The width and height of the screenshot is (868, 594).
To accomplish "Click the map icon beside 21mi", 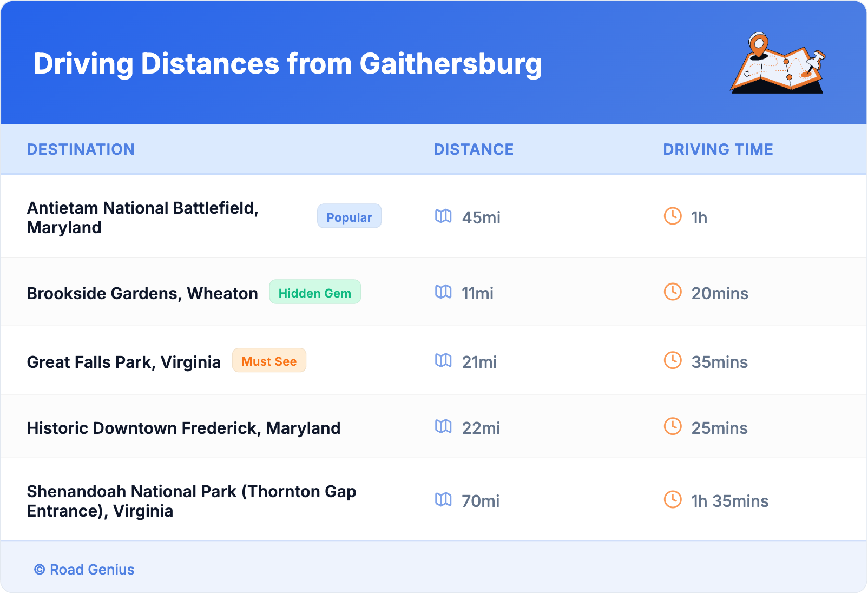I will [443, 360].
